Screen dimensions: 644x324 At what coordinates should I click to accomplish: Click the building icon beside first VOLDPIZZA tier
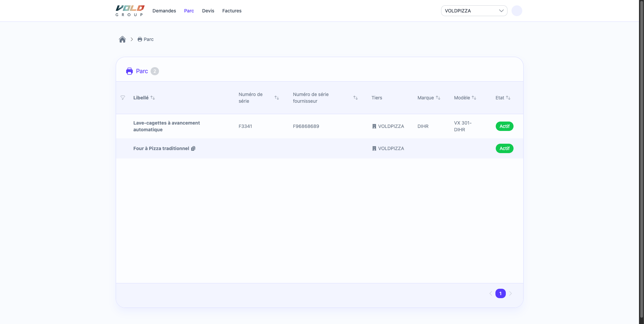click(374, 126)
